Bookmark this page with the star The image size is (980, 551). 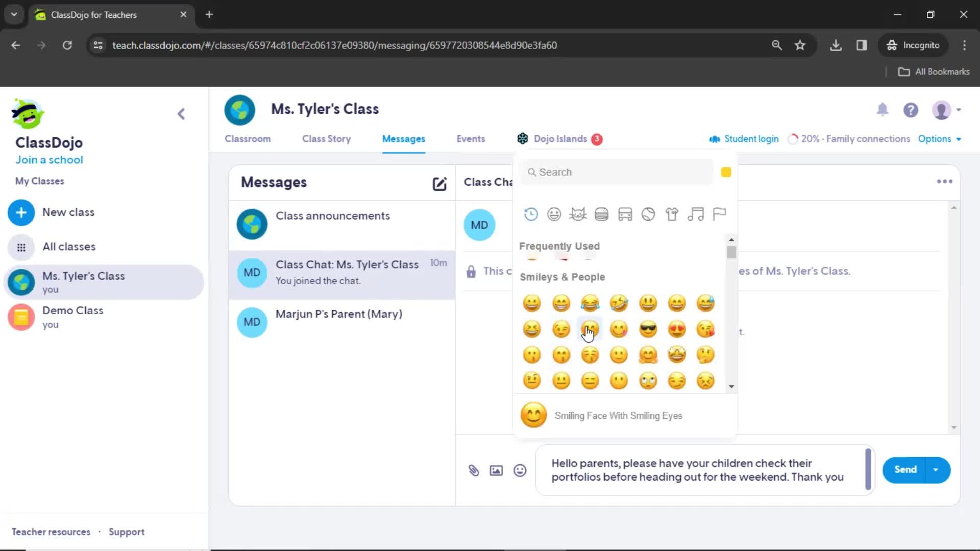[x=800, y=45]
